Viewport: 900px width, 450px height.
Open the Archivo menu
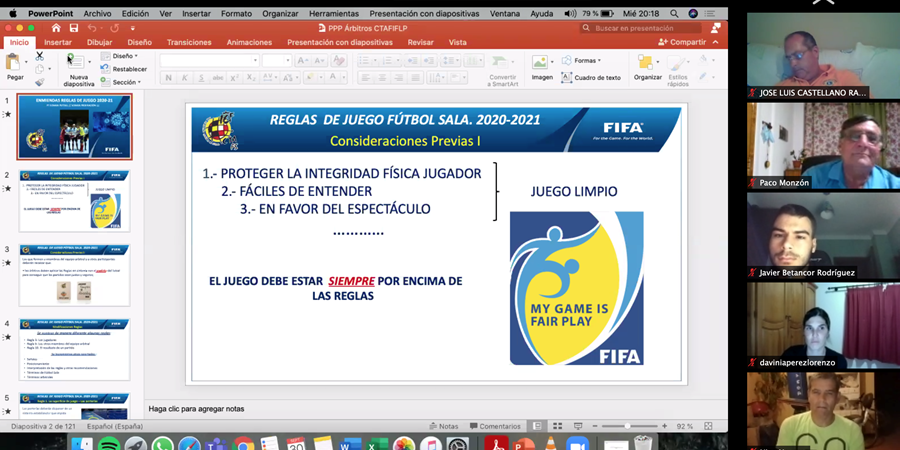coord(98,13)
